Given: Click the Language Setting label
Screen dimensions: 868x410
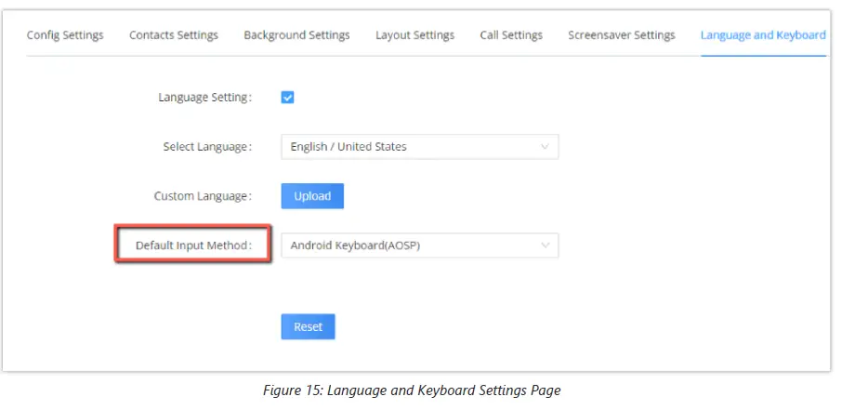Looking at the screenshot, I should pyautogui.click(x=204, y=97).
